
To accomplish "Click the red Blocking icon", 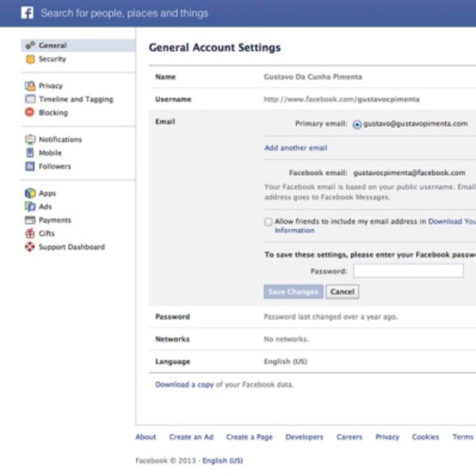I will pyautogui.click(x=30, y=112).
